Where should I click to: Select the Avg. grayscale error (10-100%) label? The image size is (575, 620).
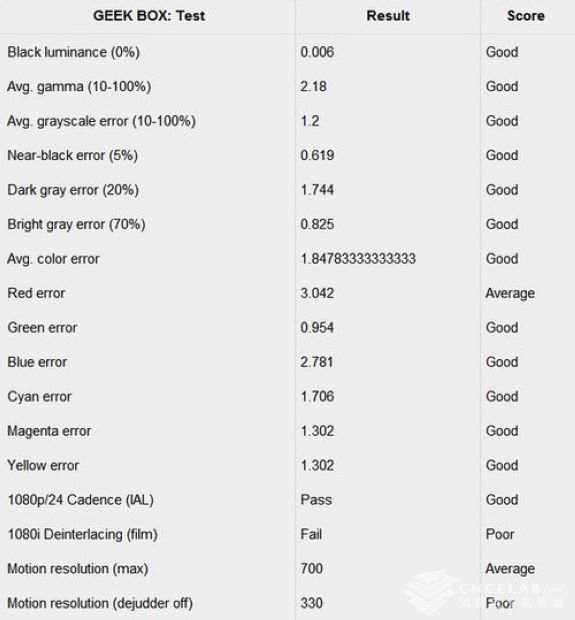point(101,121)
